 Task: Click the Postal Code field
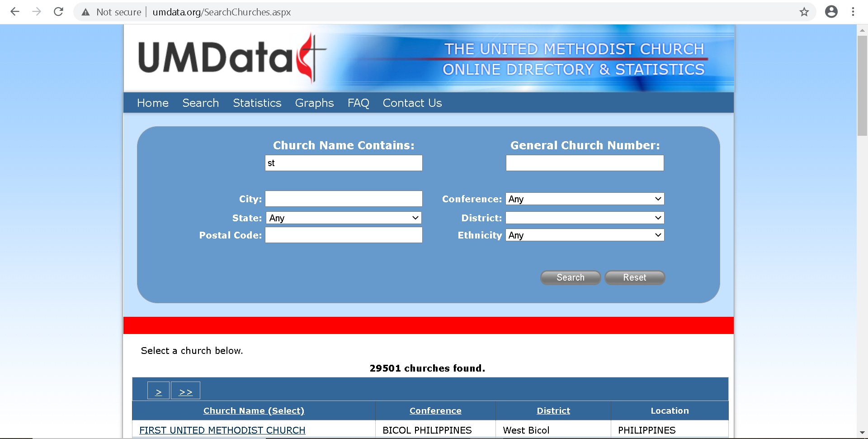coord(344,235)
